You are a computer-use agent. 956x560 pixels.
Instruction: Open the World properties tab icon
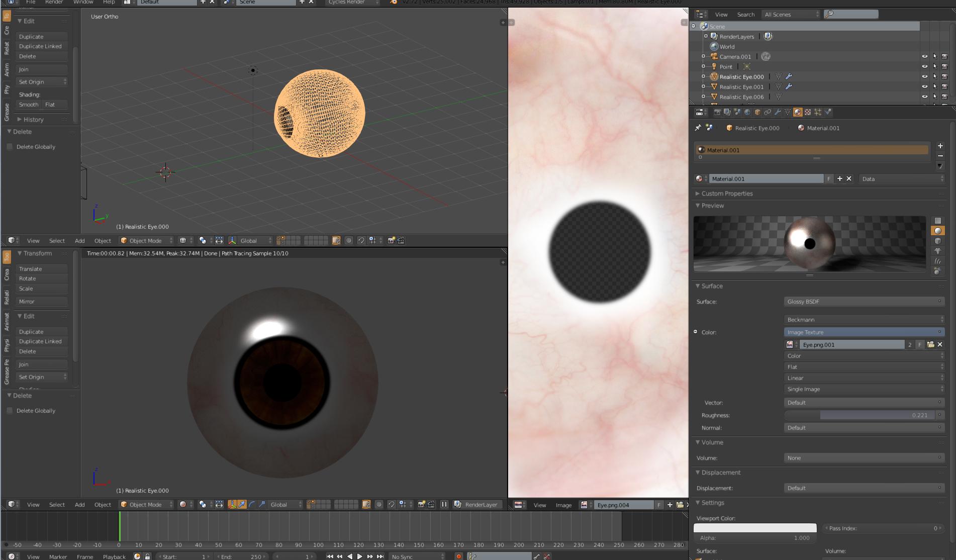point(747,112)
